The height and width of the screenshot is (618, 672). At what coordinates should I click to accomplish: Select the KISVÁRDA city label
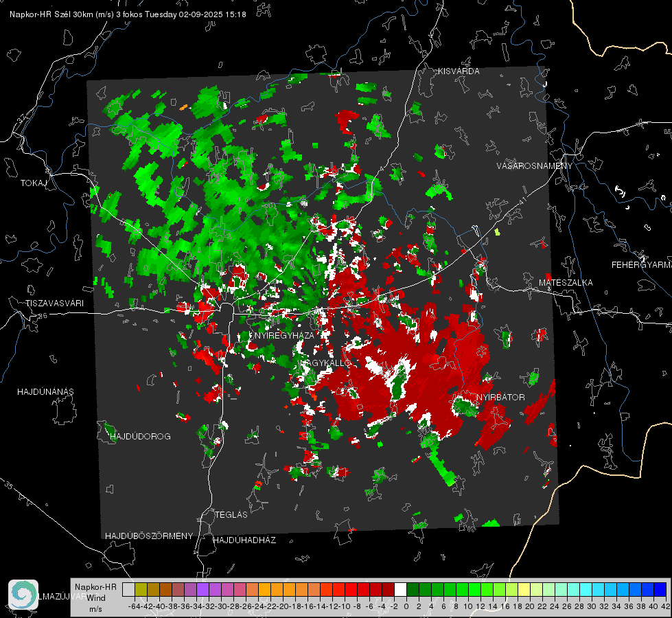point(459,71)
